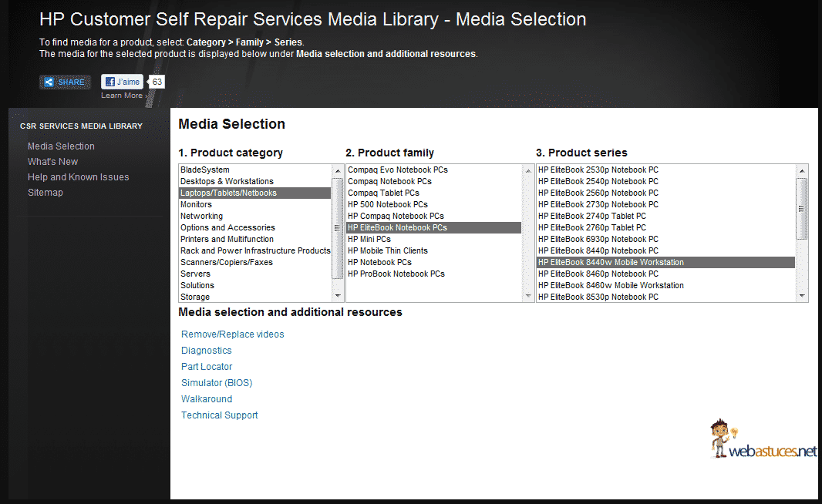Select HP EliteBook 2740p Tablet PC
This screenshot has width=822, height=504.
[665, 216]
